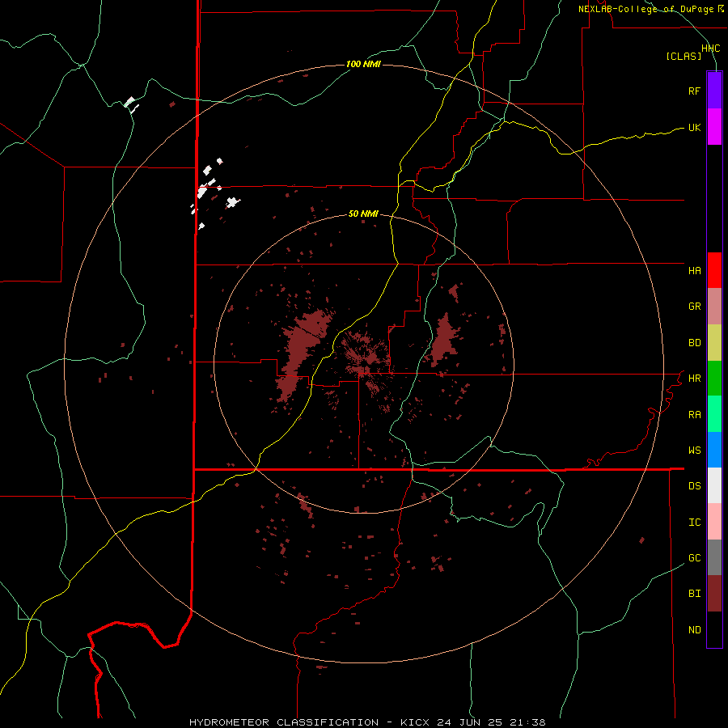Click the ND black legend swatch
This screenshot has height=728, width=728.
tap(714, 629)
